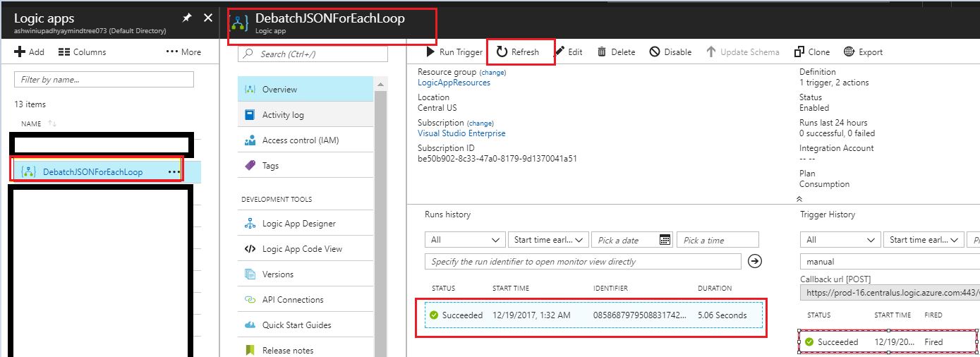The width and height of the screenshot is (980, 357).
Task: Close the Logic apps blade
Action: [208, 18]
